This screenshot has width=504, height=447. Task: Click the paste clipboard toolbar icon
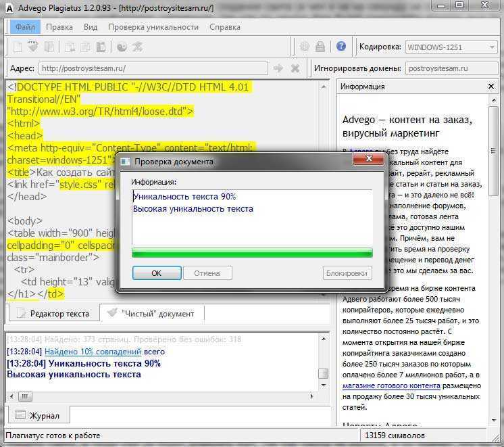101,47
